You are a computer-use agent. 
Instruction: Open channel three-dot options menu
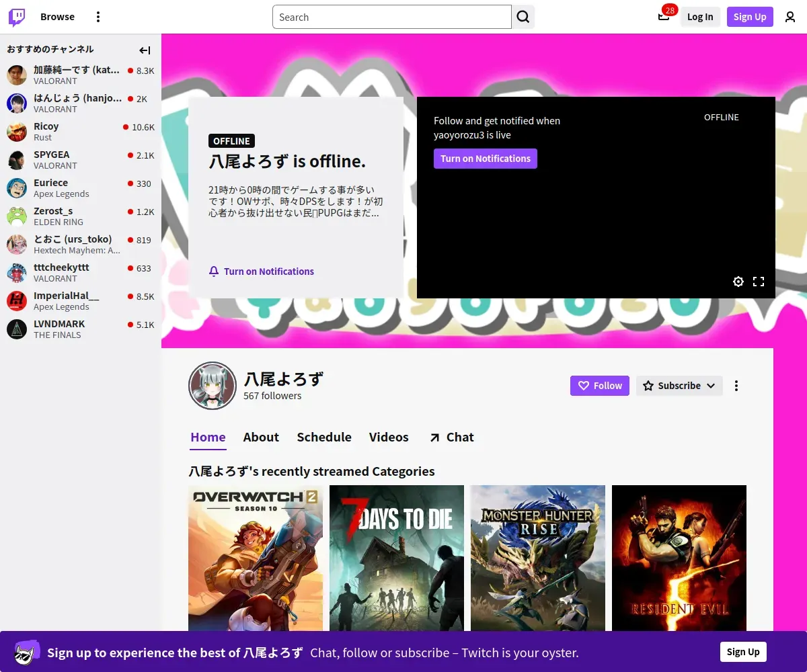(x=736, y=386)
